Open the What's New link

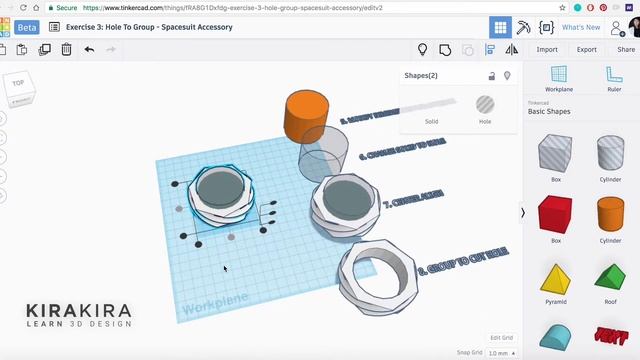pyautogui.click(x=581, y=27)
